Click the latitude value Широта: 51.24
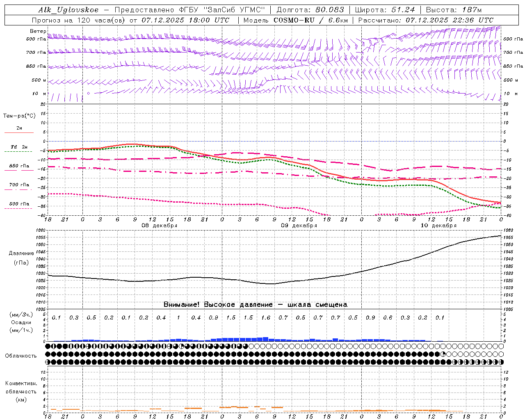This screenshot has height=420, width=525. [x=385, y=10]
